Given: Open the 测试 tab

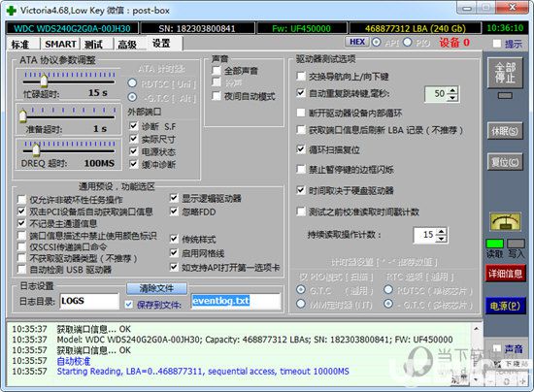Looking at the screenshot, I should 93,45.
